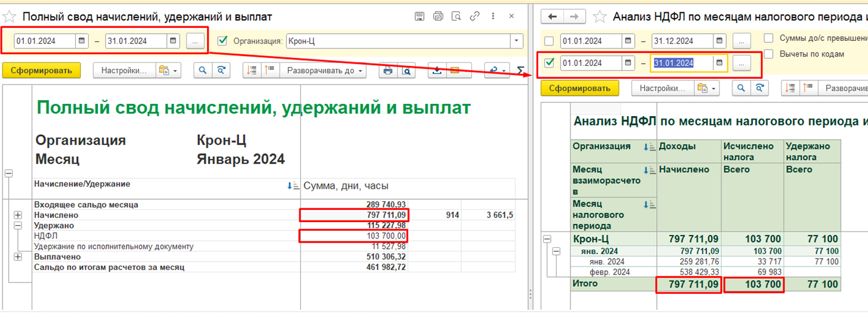This screenshot has height=326, width=868.
Task: Uncheck the Организация filter checkbox
Action: point(222,41)
